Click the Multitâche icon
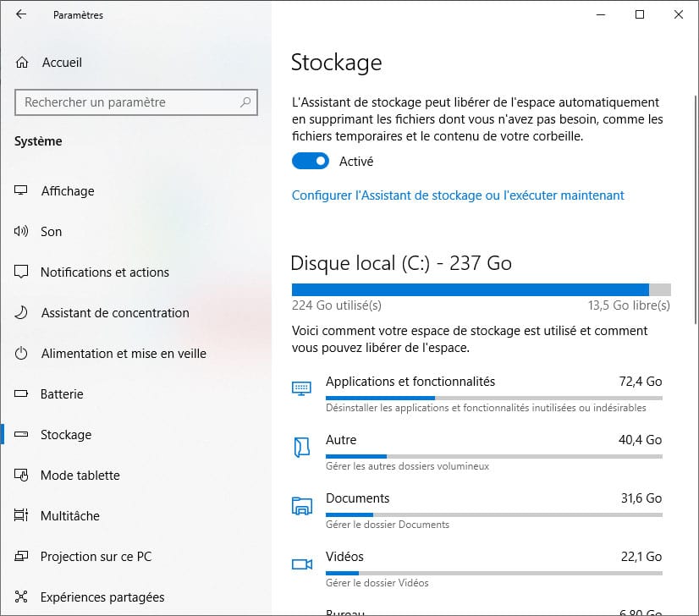 pyautogui.click(x=21, y=515)
